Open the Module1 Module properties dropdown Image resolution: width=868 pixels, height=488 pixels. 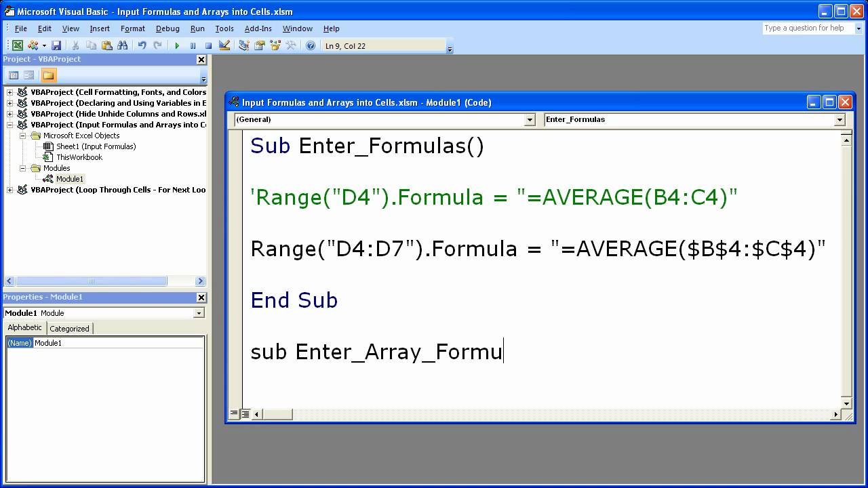199,313
